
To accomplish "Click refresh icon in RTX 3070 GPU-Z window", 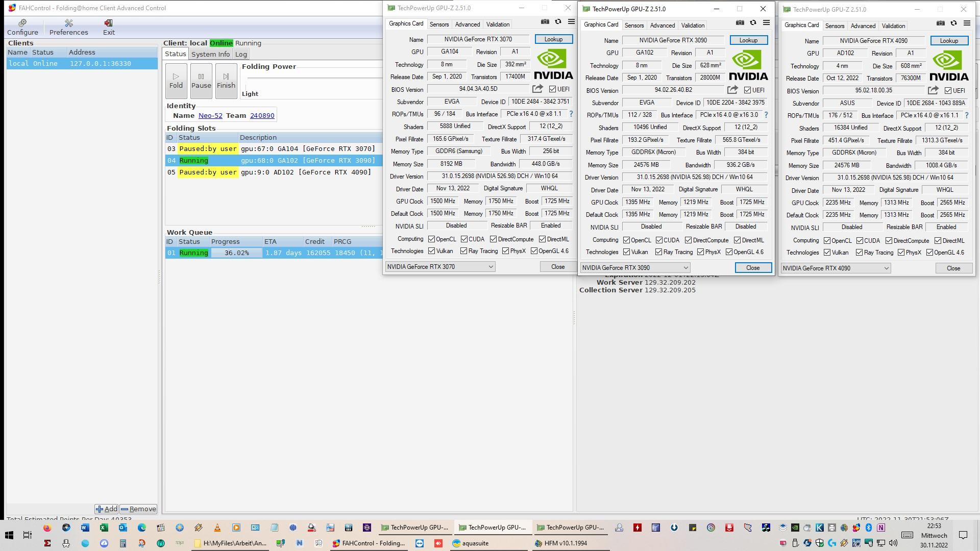I will click(558, 22).
